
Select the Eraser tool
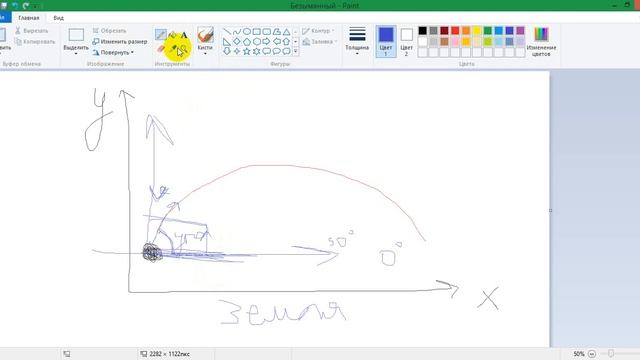pos(160,49)
